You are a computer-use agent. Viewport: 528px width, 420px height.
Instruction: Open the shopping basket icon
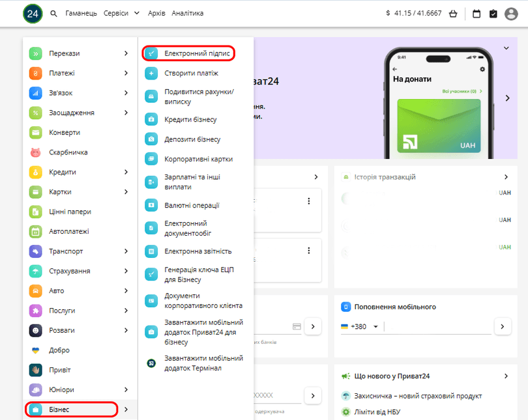(x=453, y=13)
